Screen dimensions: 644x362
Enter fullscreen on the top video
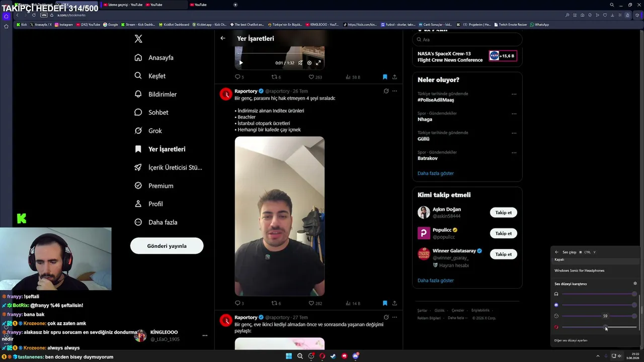tap(318, 63)
